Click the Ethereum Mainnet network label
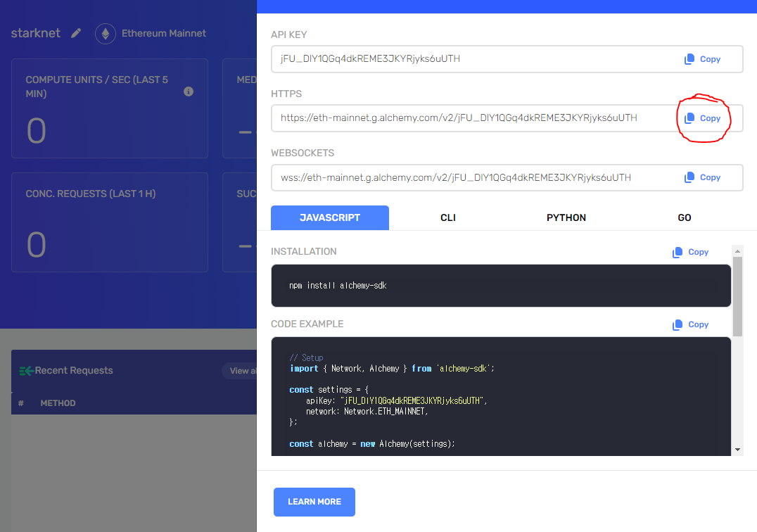The height and width of the screenshot is (532, 757). 164,33
